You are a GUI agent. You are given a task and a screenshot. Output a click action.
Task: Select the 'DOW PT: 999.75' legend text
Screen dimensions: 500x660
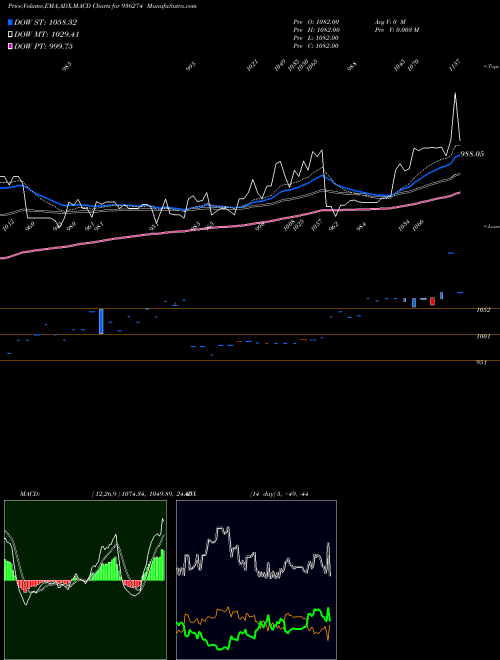(43, 46)
